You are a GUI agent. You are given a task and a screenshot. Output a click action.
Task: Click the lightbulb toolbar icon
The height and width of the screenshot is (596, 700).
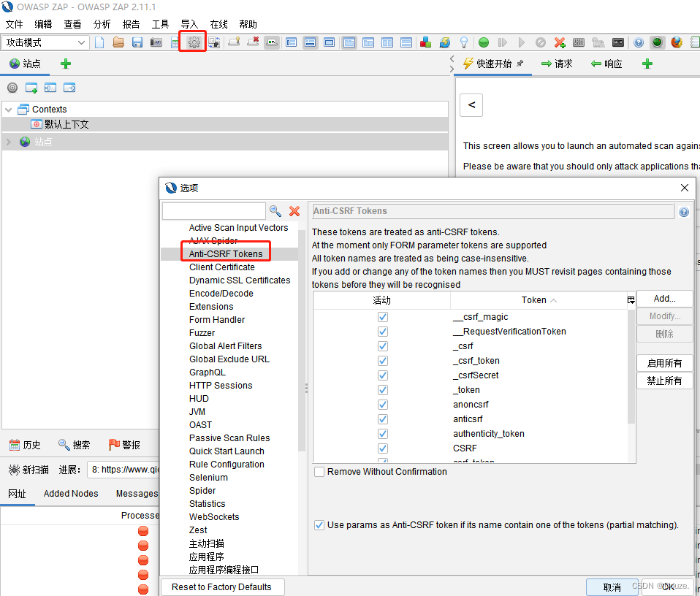click(464, 42)
